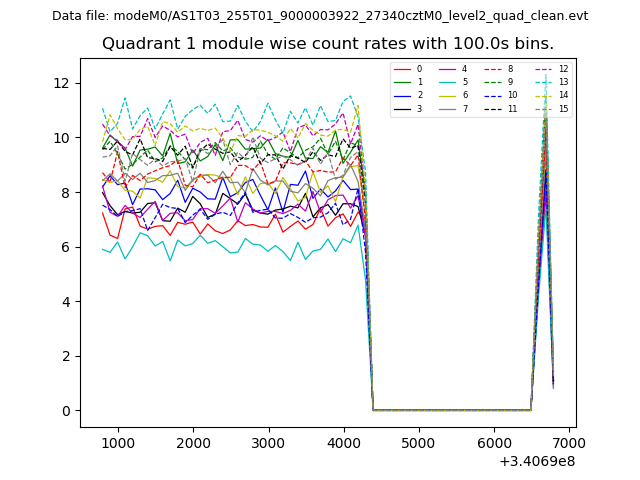Toggle legend entry label 10
Screen dimensions: 640x480
[512, 95]
